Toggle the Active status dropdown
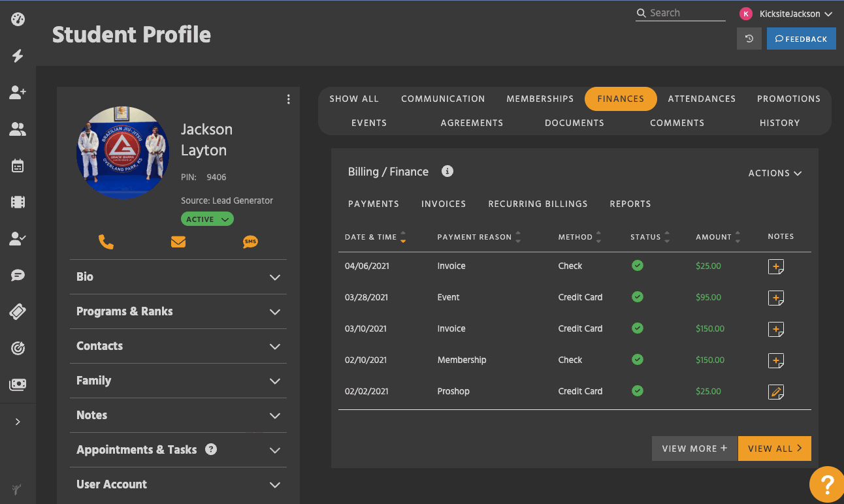This screenshot has height=504, width=844. coord(207,219)
